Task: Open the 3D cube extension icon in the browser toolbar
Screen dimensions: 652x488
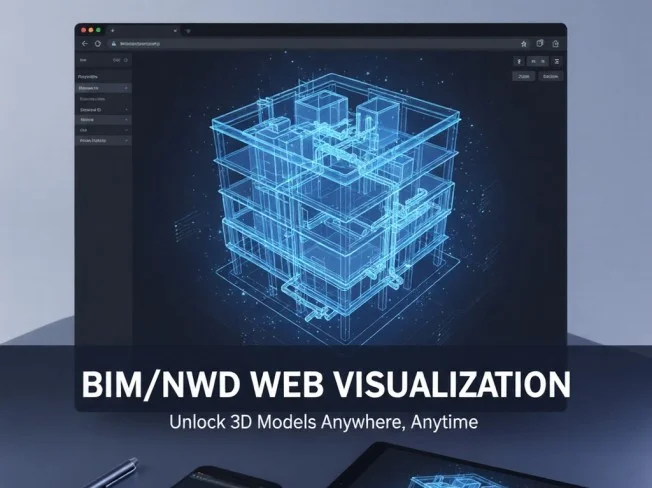Action: [x=541, y=44]
